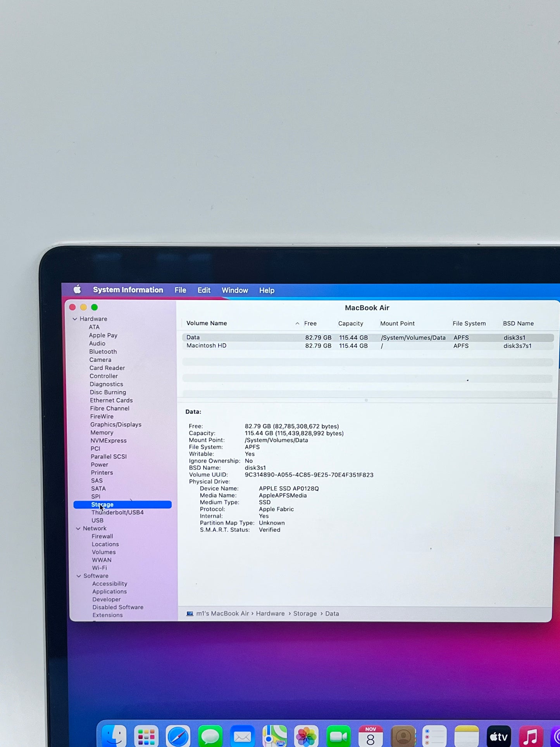Click Hardware in the path bar
Viewport: 560px width, 747px height.
click(270, 614)
